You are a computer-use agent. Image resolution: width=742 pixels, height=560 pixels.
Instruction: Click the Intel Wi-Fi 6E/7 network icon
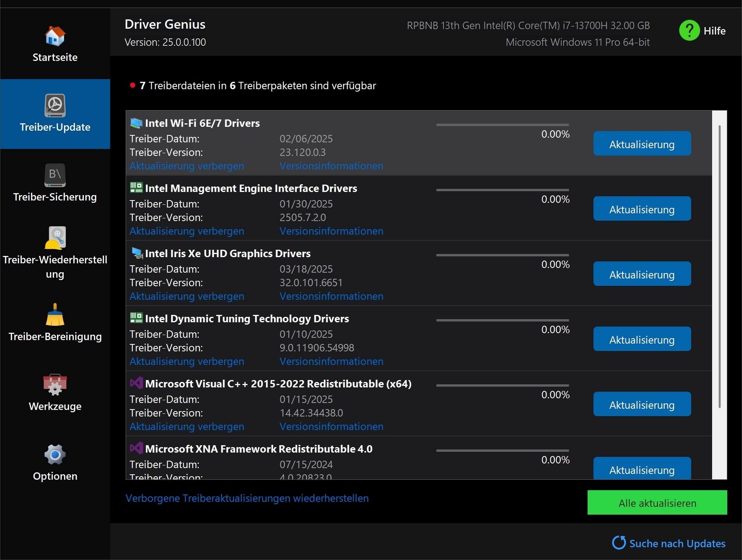[136, 123]
